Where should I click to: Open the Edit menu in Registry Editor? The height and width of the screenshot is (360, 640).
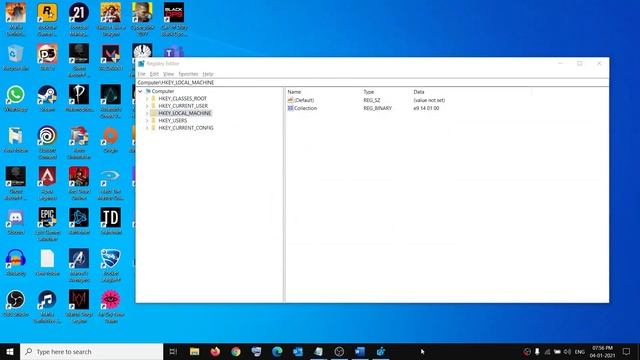pyautogui.click(x=154, y=74)
